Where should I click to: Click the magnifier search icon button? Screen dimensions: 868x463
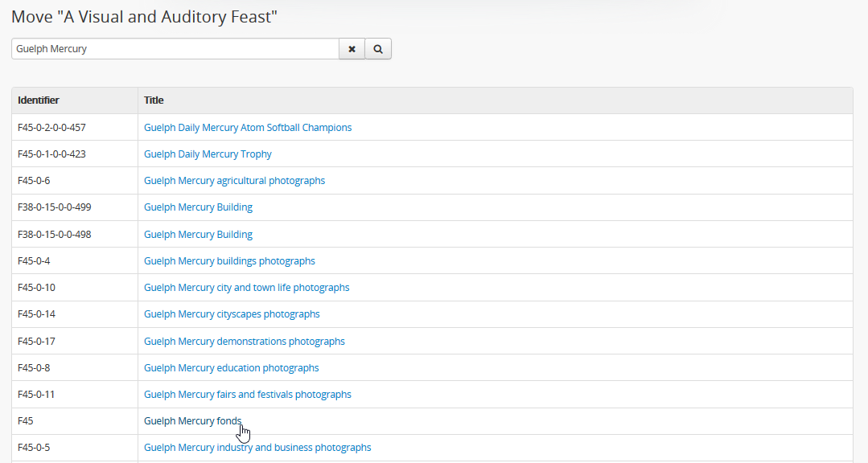pos(378,49)
